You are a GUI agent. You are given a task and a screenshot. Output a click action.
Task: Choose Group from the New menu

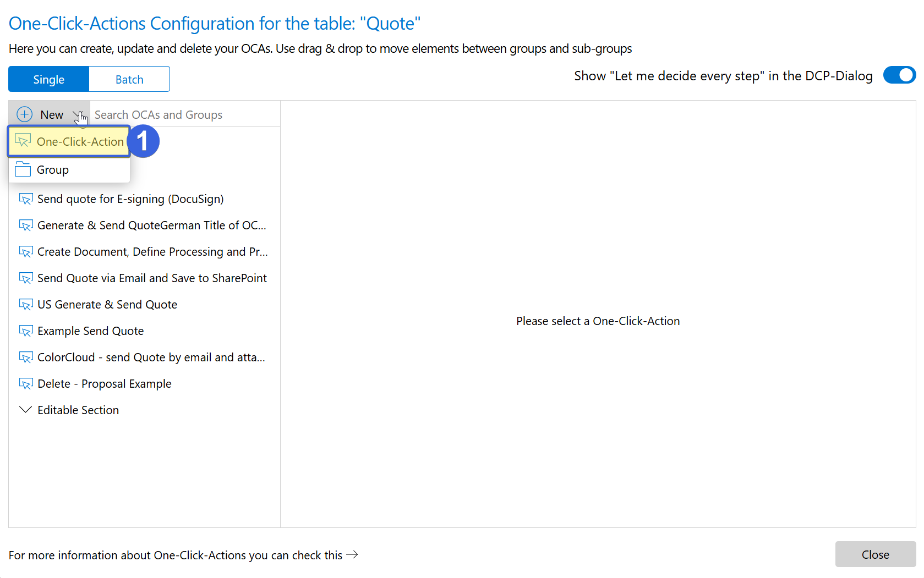(x=53, y=170)
